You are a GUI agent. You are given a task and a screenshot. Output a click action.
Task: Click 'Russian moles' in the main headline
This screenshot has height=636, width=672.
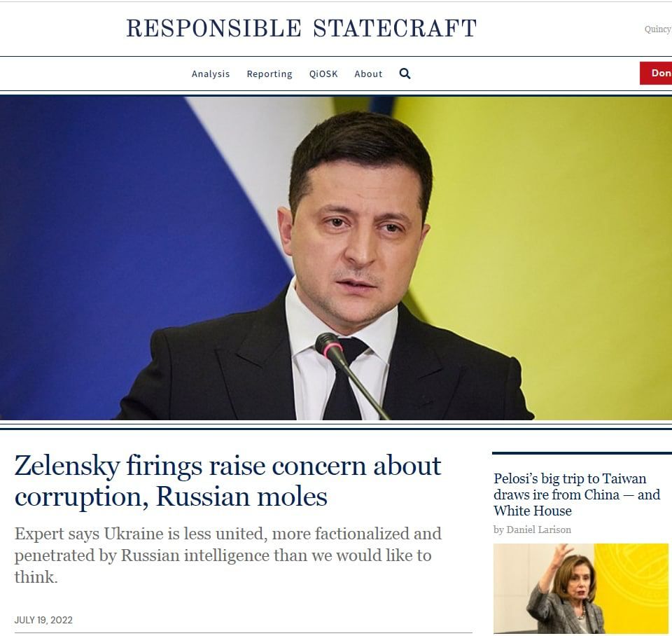[x=241, y=497]
